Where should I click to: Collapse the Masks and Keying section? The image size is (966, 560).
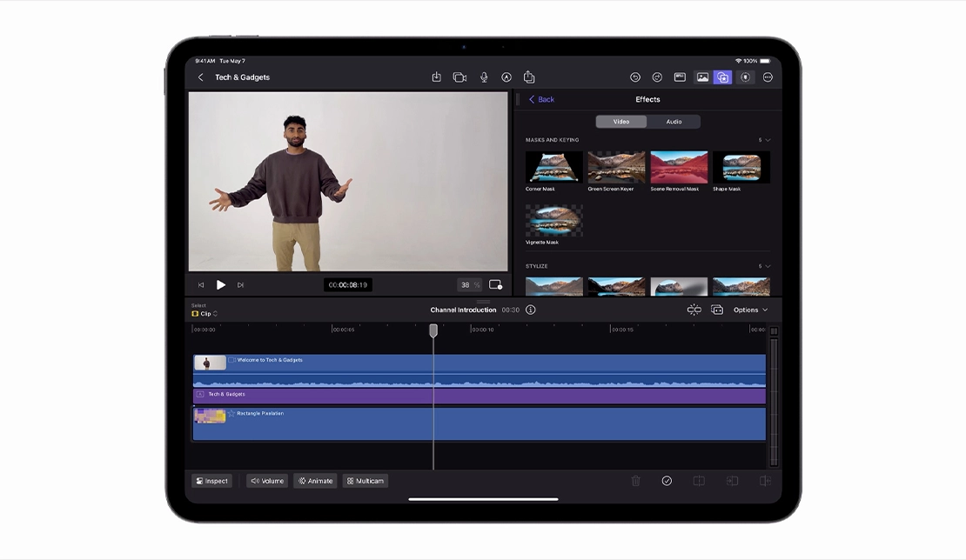pyautogui.click(x=767, y=140)
